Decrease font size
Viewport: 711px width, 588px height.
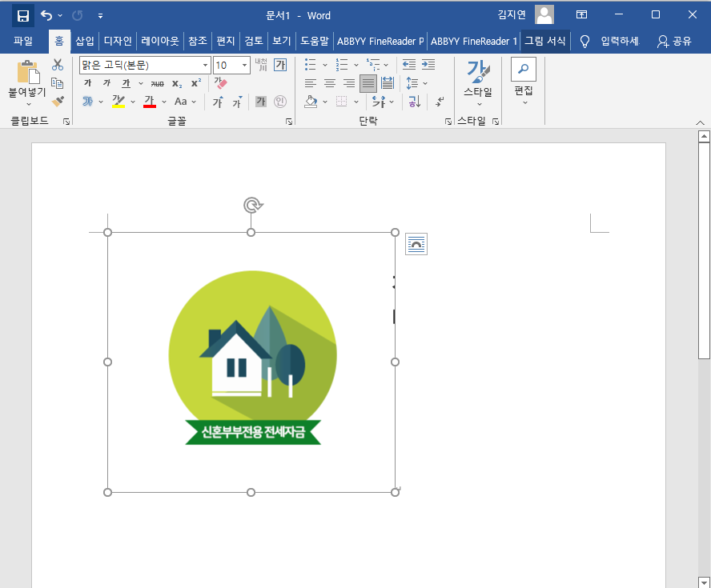(237, 102)
